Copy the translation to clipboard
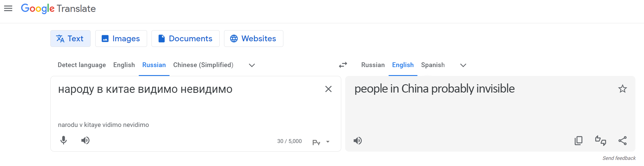The width and height of the screenshot is (644, 166). 578,141
